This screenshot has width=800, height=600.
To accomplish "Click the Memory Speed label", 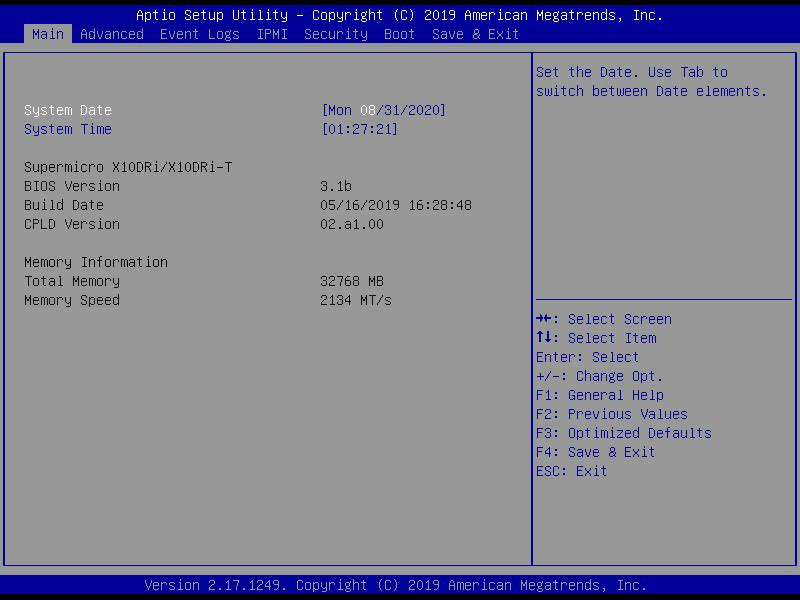I will click(x=72, y=300).
